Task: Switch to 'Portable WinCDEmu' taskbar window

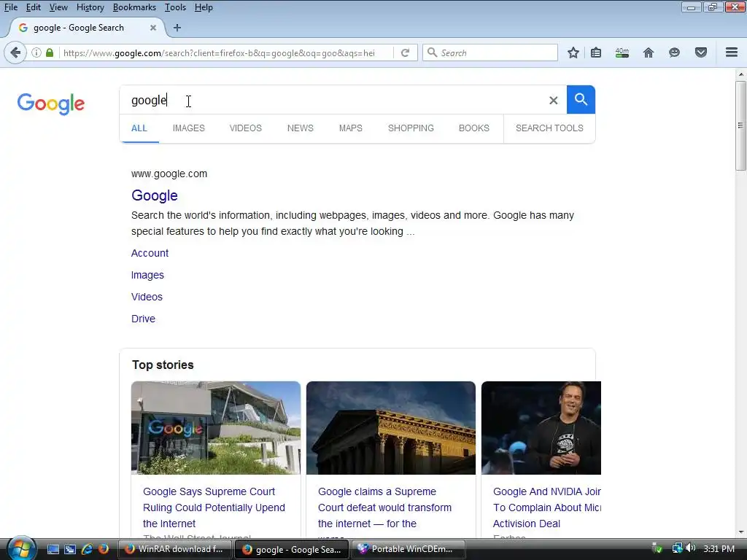Action: [409, 549]
